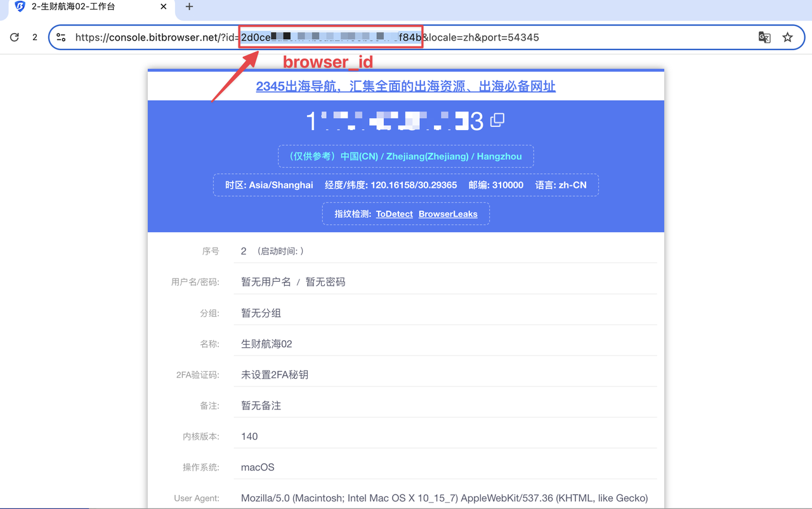Open site information icon in address bar
This screenshot has width=812, height=509.
click(62, 37)
